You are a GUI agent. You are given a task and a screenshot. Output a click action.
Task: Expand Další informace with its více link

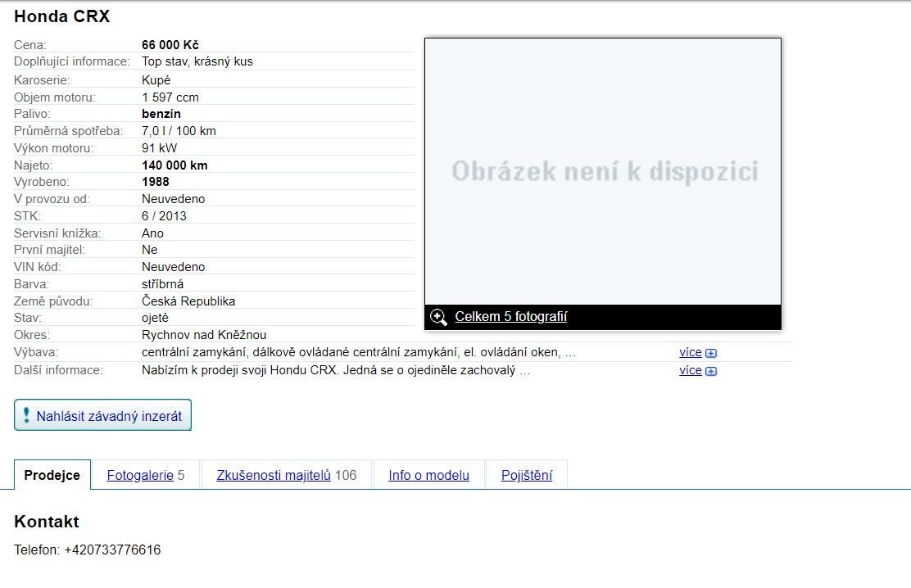(691, 370)
